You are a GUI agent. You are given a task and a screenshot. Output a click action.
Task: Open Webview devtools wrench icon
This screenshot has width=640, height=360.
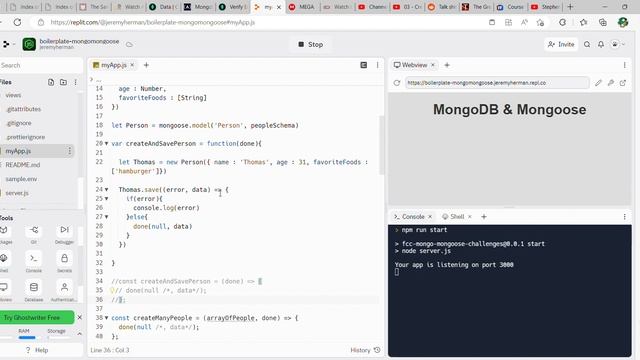pyautogui.click(x=611, y=83)
